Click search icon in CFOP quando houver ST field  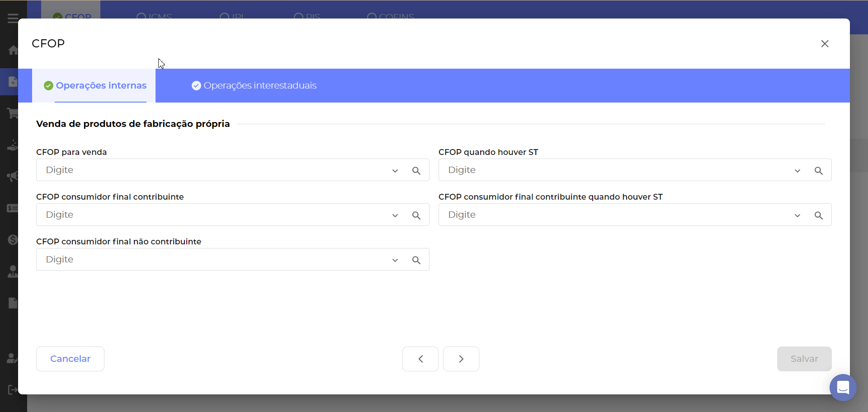pyautogui.click(x=818, y=171)
